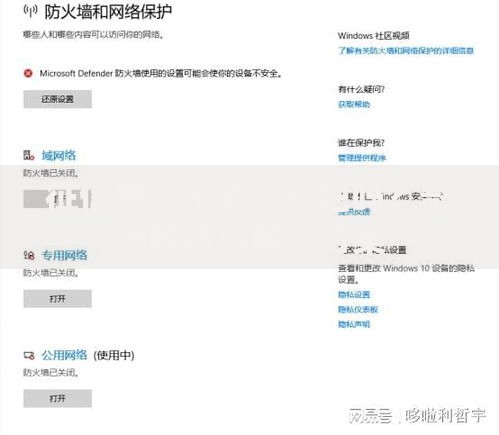Click the 还原设置 restore settings button

point(58,99)
